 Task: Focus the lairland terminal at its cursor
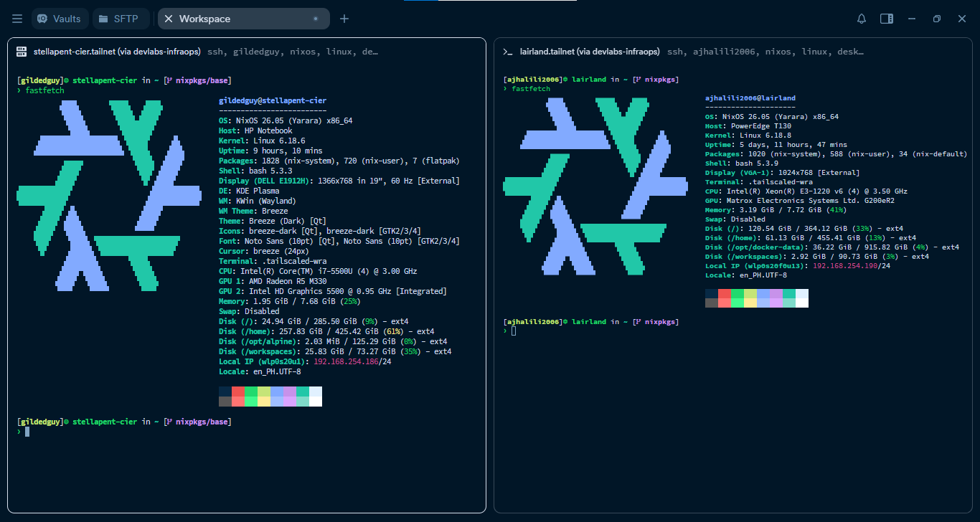[514, 331]
